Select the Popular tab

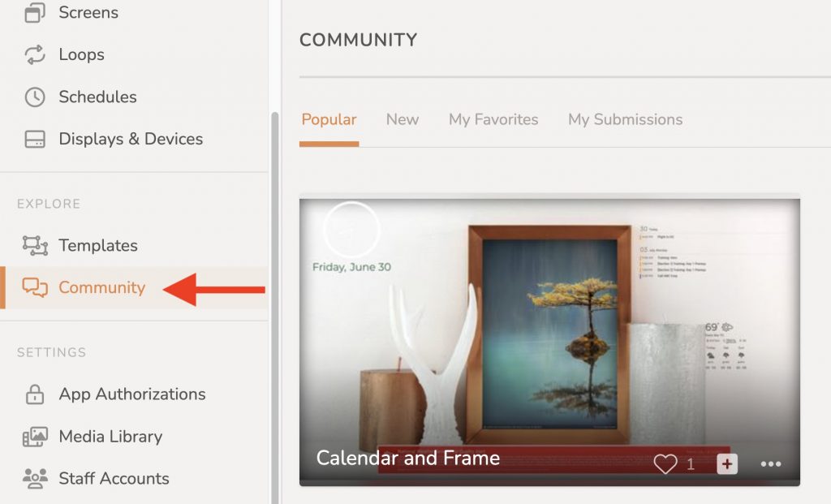coord(329,120)
